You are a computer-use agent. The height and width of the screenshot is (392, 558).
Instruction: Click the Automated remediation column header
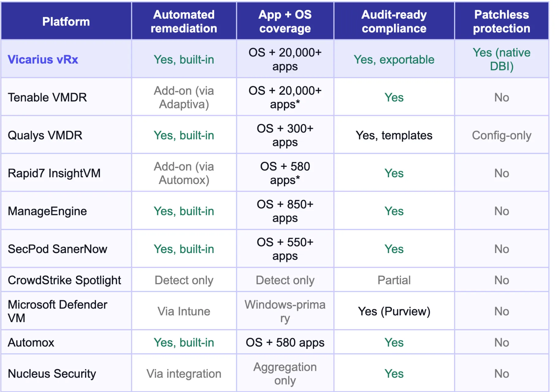184,21
